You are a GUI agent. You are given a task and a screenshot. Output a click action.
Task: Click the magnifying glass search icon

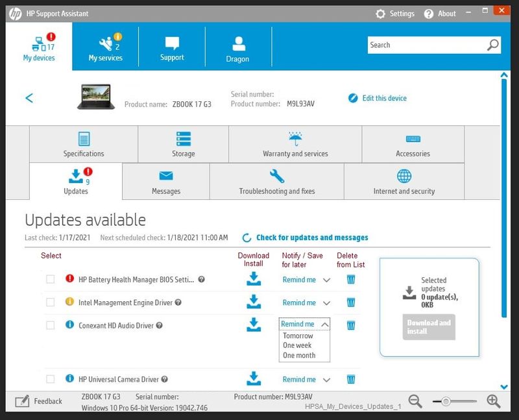pyautogui.click(x=493, y=45)
